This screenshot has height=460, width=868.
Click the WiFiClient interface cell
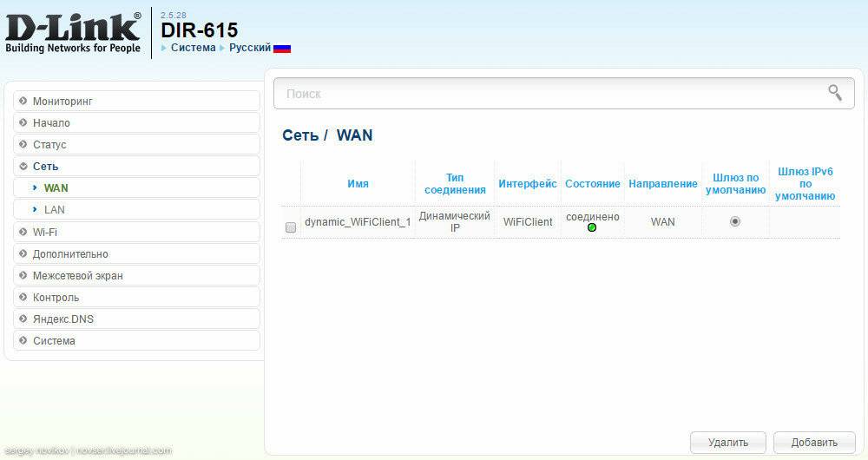528,222
